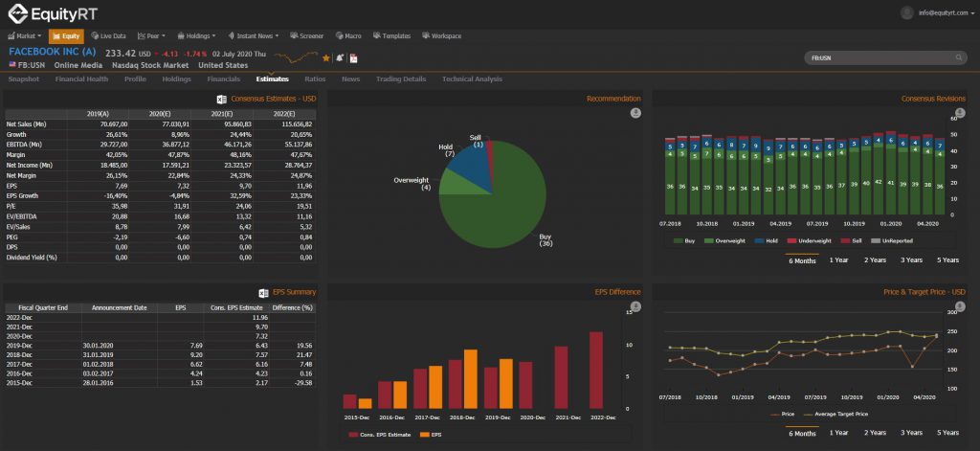
Task: Click the round download icon in Consensus Revisions
Action: (961, 113)
